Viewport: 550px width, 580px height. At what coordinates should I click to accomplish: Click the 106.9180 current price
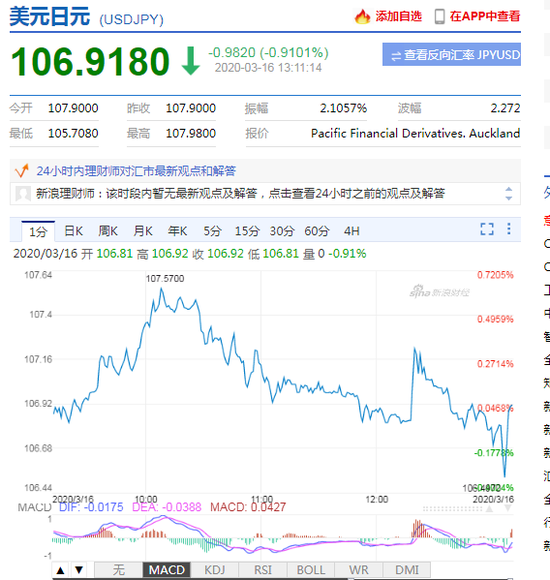pyautogui.click(x=90, y=61)
